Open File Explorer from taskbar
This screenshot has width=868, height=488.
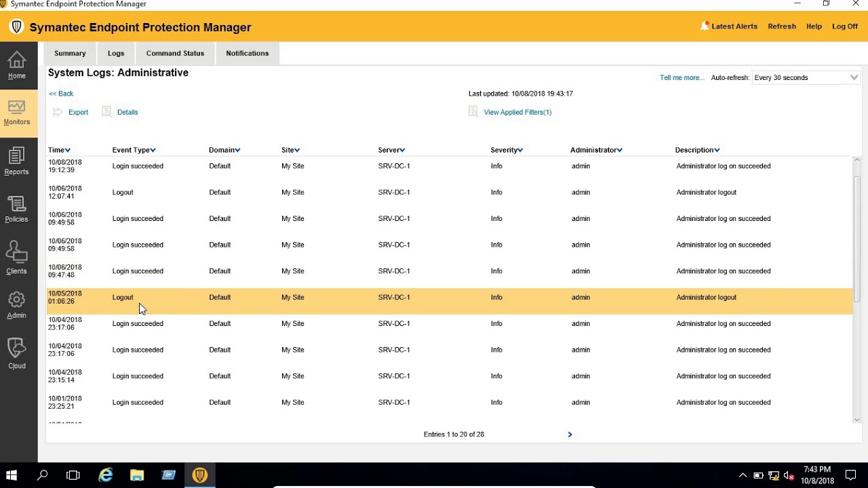(137, 475)
